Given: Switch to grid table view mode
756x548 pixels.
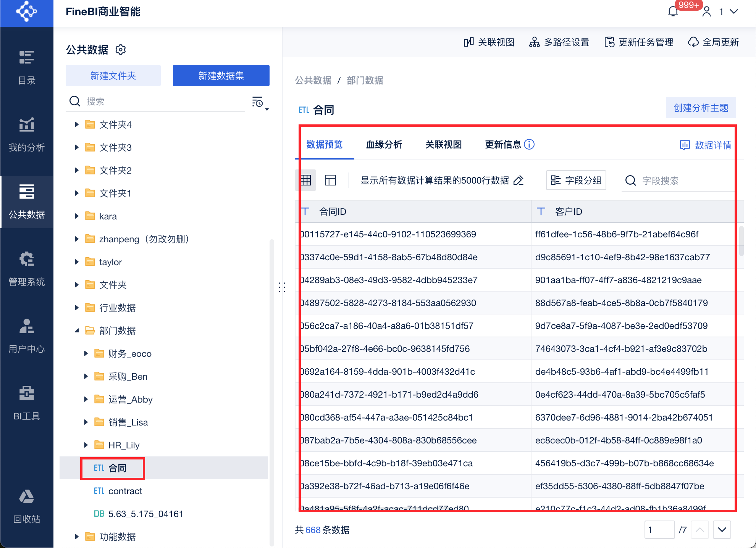Looking at the screenshot, I should tap(306, 180).
